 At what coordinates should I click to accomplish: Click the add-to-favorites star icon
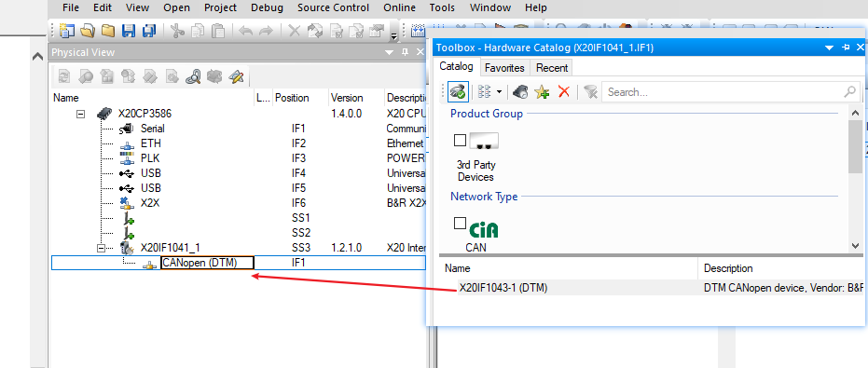pos(542,92)
